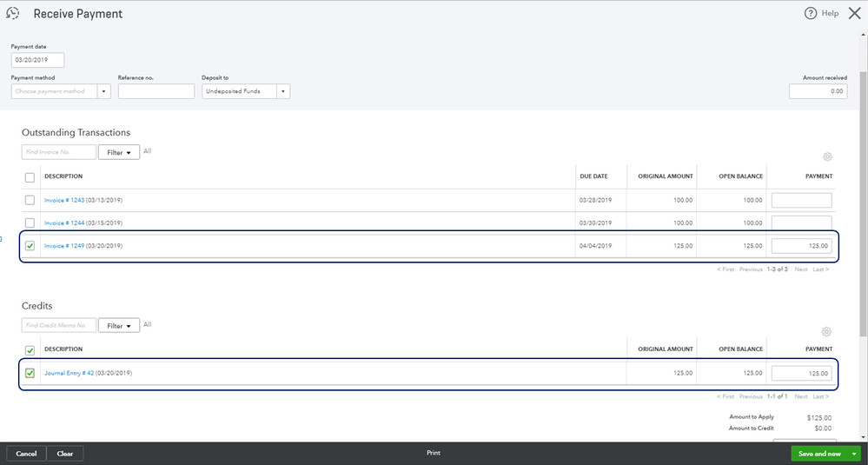Click First in Credits pagination

(726, 396)
